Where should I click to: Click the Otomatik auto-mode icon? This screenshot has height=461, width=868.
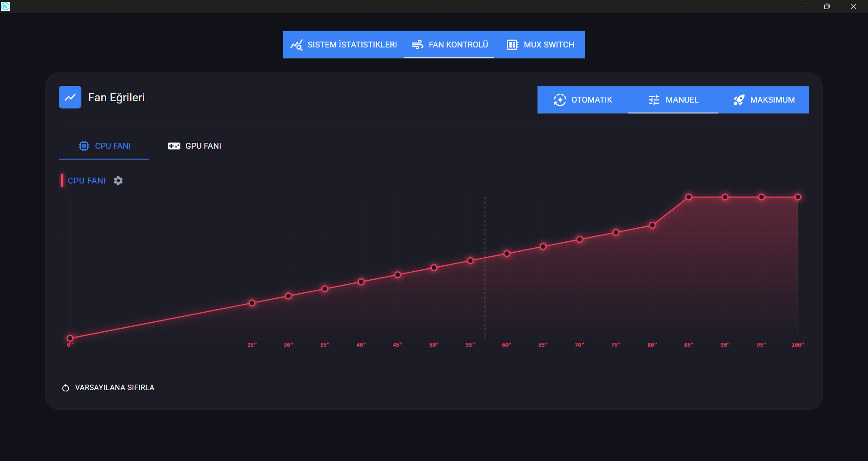(x=560, y=100)
